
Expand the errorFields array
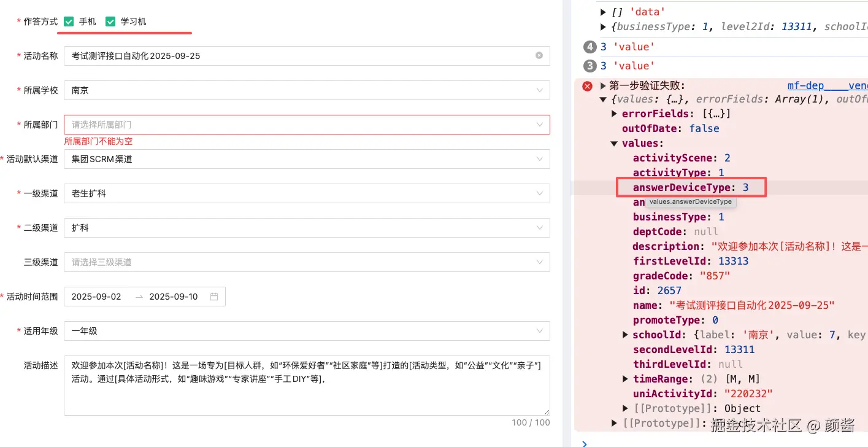coord(614,114)
